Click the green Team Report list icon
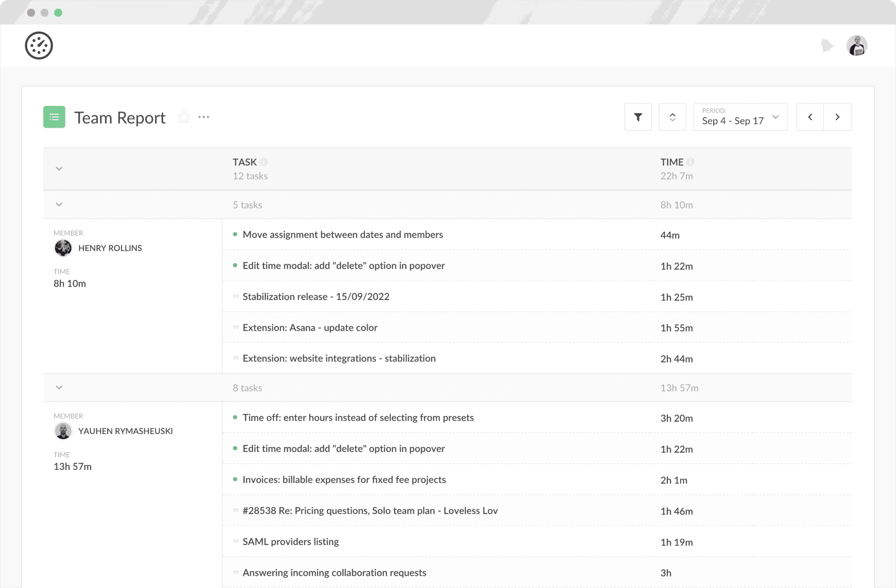 point(54,117)
